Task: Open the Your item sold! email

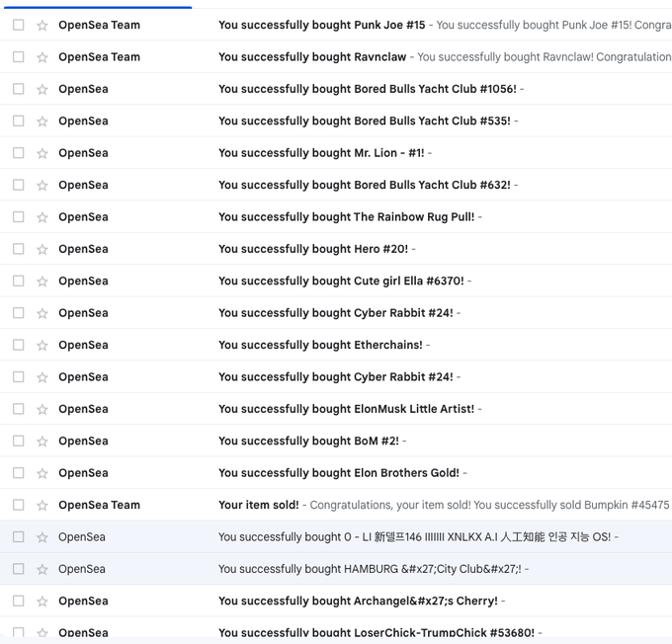Action: [x=336, y=505]
